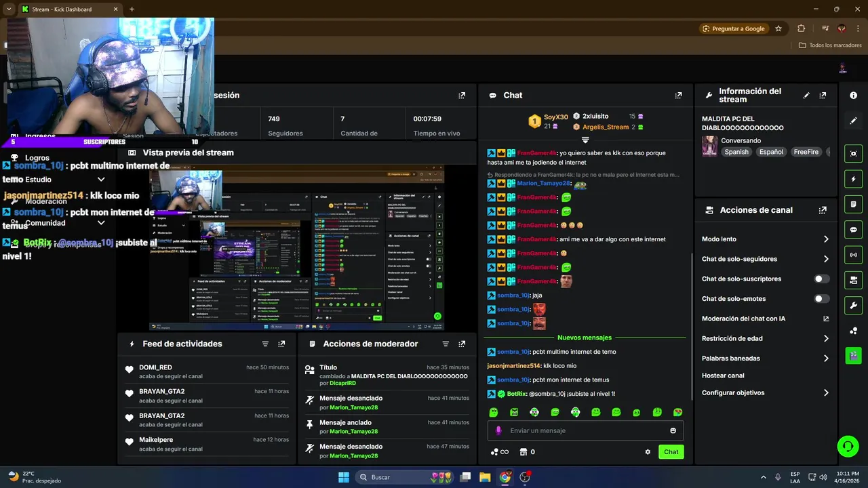Open a new browser tab

(x=132, y=9)
